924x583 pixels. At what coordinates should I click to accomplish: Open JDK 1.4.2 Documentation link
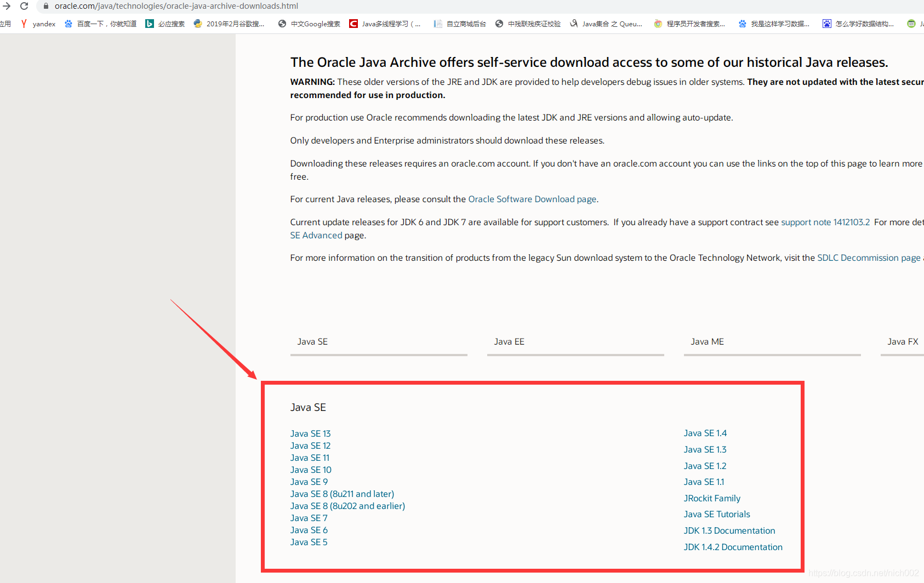pyautogui.click(x=733, y=547)
